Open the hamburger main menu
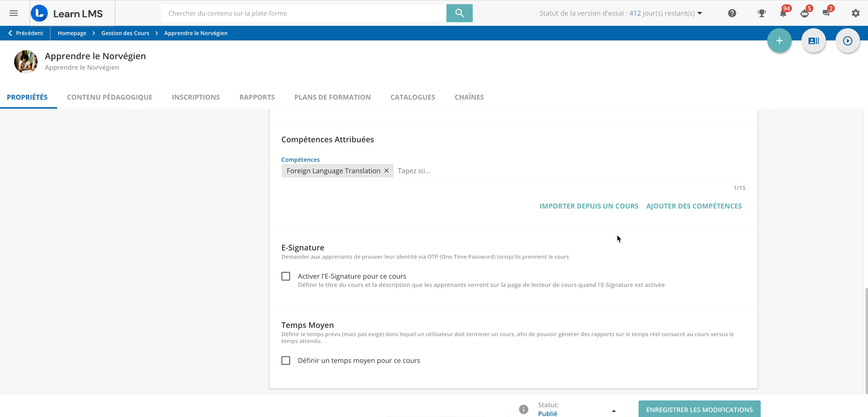The width and height of the screenshot is (868, 417). click(x=13, y=13)
